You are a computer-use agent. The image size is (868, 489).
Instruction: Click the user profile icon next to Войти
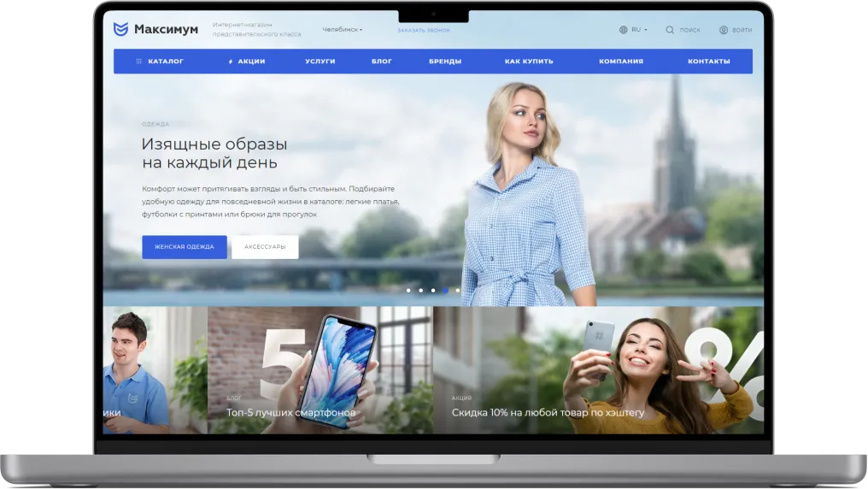click(724, 30)
